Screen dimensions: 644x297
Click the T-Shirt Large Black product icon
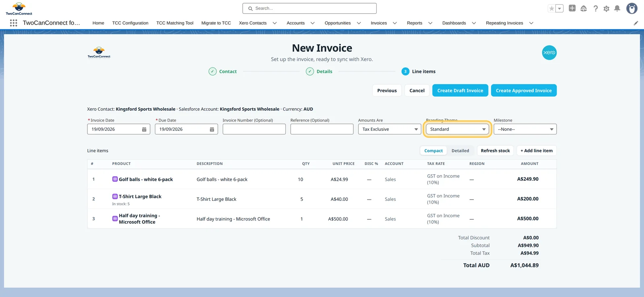[115, 196]
